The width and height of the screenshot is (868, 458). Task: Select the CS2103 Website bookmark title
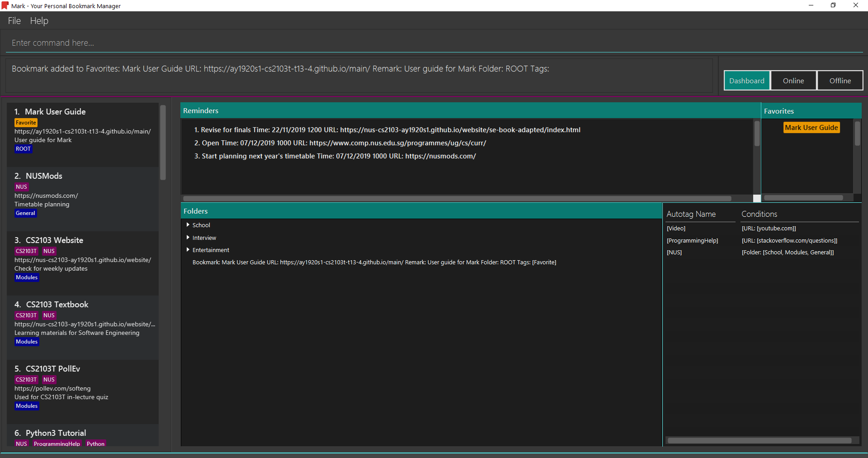(x=54, y=240)
